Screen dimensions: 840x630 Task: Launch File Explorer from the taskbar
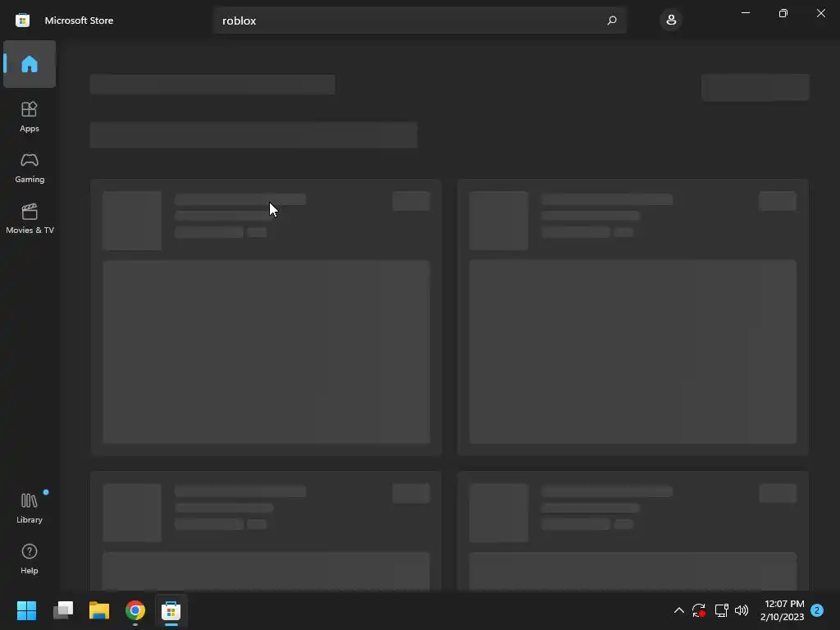click(99, 610)
